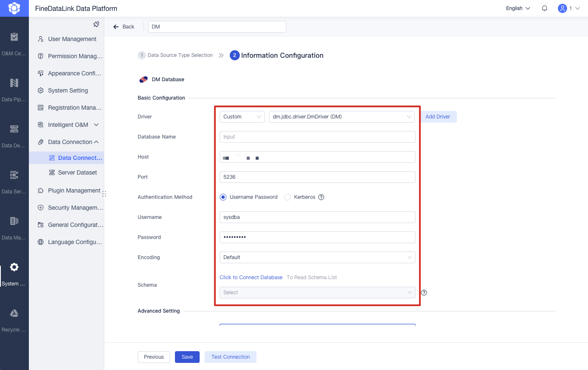Screen dimensions: 588x370
Task: Open the System gear sidebar icon
Action: [x=14, y=267]
